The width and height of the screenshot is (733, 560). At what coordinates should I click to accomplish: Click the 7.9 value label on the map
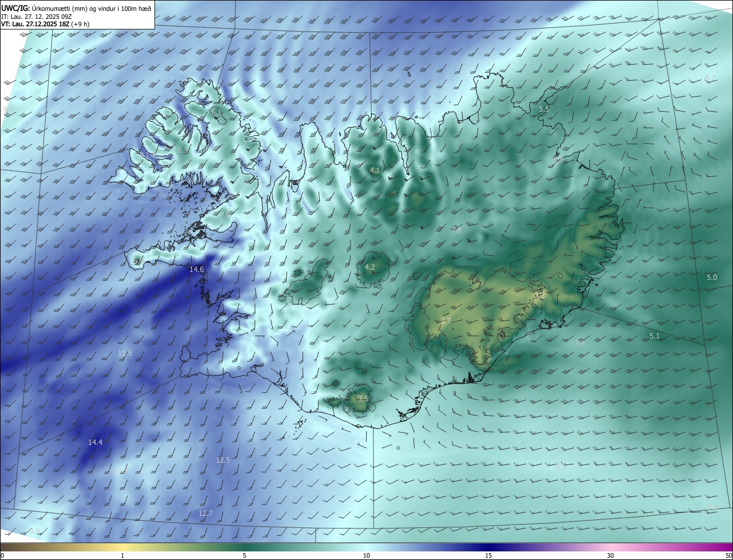point(580,343)
